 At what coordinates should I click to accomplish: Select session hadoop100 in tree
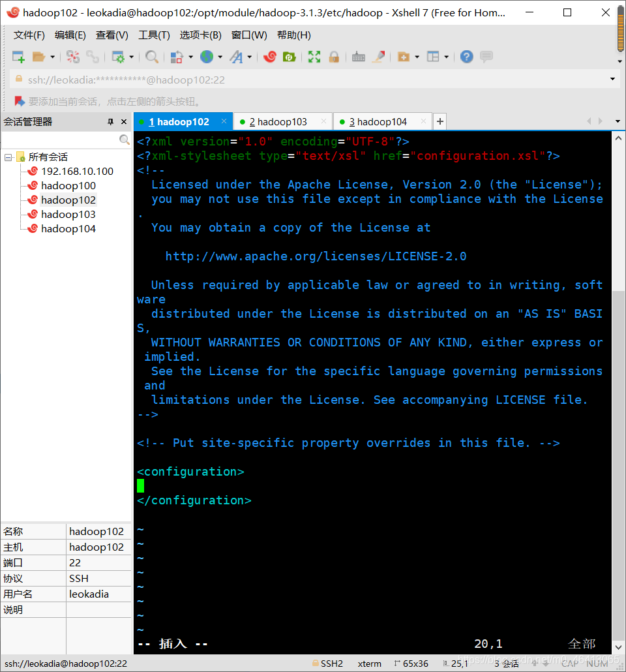(x=68, y=185)
